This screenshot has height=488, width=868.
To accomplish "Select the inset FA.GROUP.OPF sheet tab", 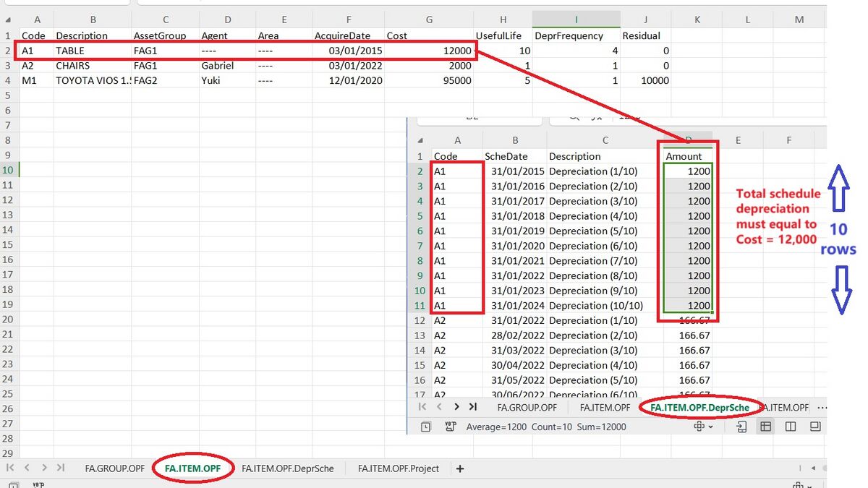I will point(527,408).
